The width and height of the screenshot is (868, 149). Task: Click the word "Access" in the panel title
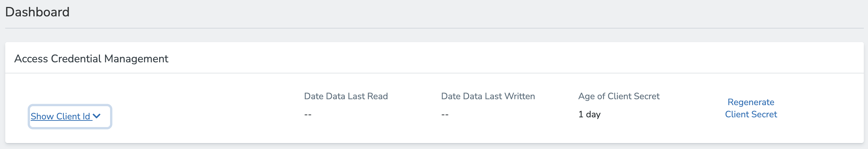pyautogui.click(x=31, y=59)
